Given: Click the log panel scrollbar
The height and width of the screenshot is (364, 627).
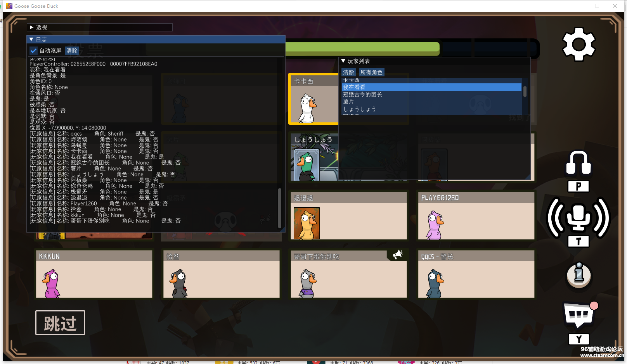Looking at the screenshot, I should 280,209.
